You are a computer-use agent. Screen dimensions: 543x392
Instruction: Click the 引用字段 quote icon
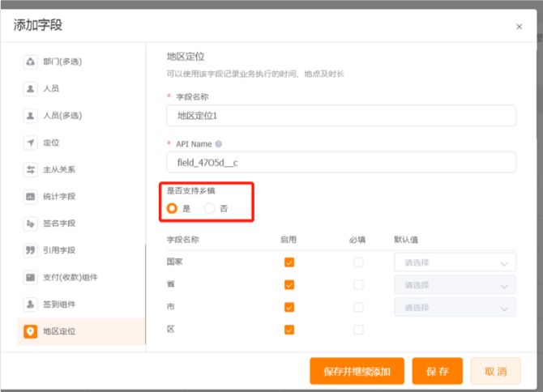pos(30,250)
